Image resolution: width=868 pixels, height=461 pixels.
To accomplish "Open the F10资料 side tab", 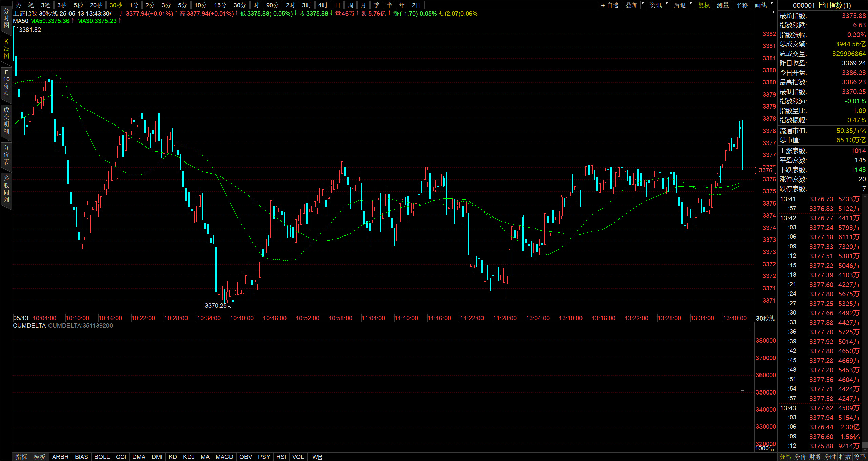I will coord(6,83).
